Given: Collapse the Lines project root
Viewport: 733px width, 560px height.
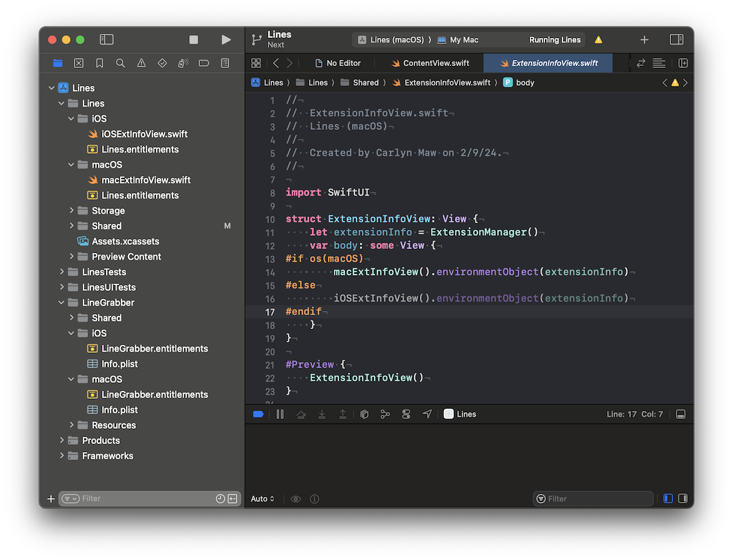Looking at the screenshot, I should pyautogui.click(x=51, y=88).
